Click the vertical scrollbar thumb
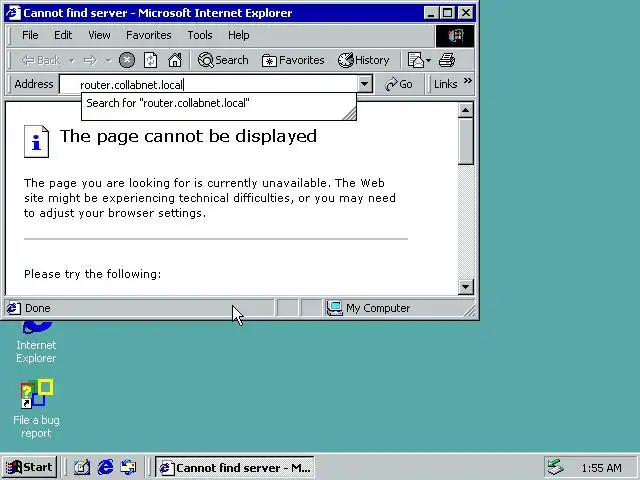Image resolution: width=640 pixels, height=480 pixels. (466, 141)
